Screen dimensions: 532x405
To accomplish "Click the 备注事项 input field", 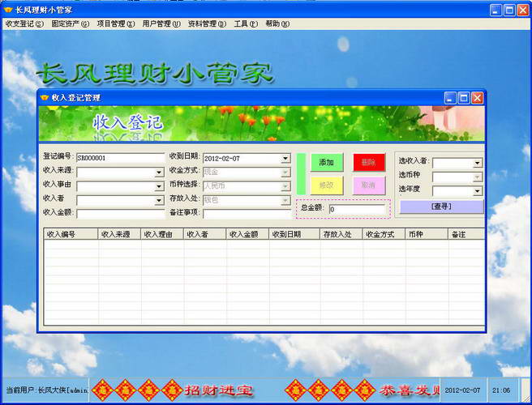I will point(246,213).
